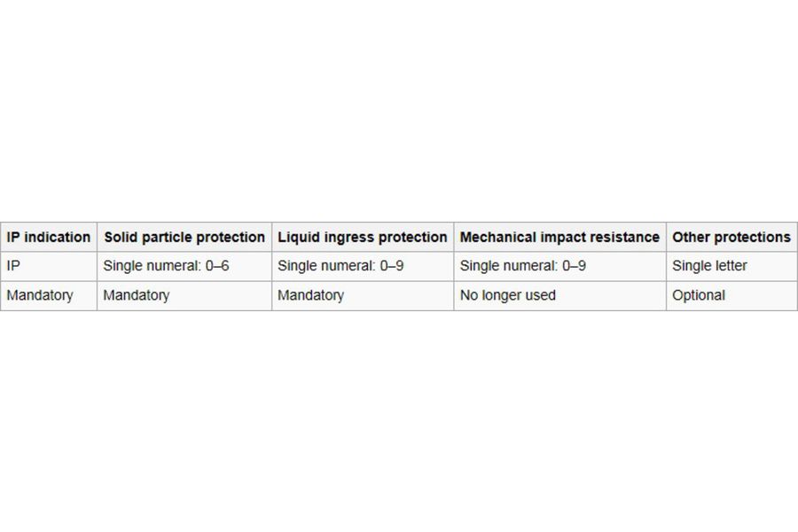798x532 pixels.
Task: Click the IP indication column header
Action: click(49, 238)
